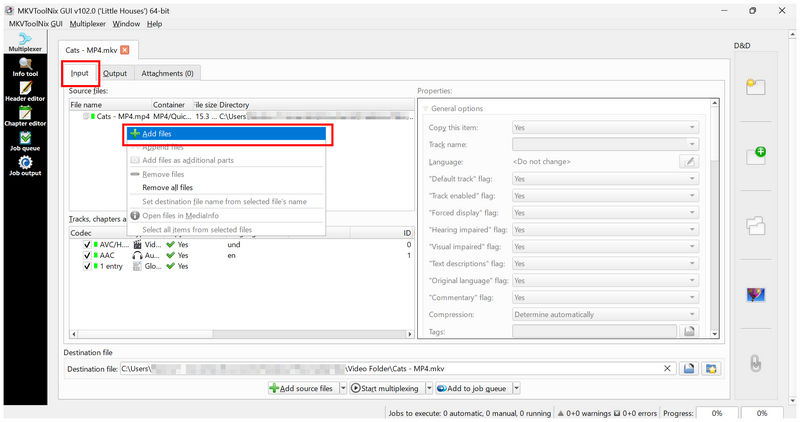Open the Help menu
800x422 pixels.
coord(154,23)
